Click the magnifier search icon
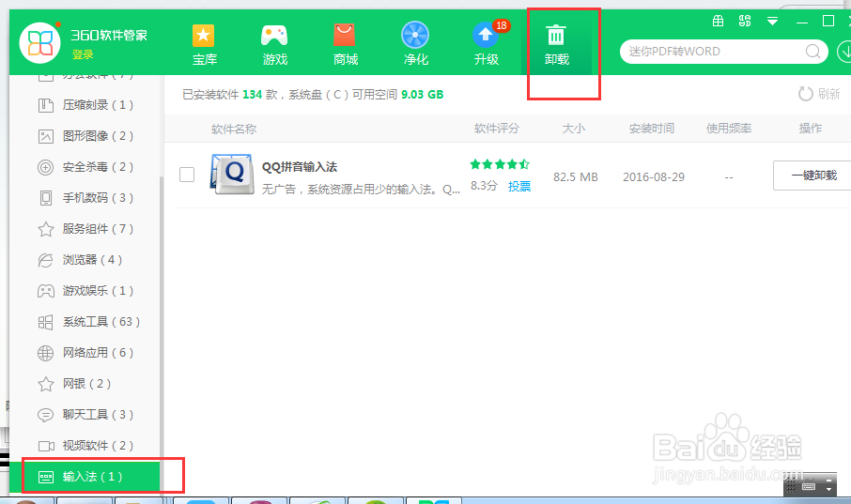Screen dimensions: 851x504 coord(813,52)
